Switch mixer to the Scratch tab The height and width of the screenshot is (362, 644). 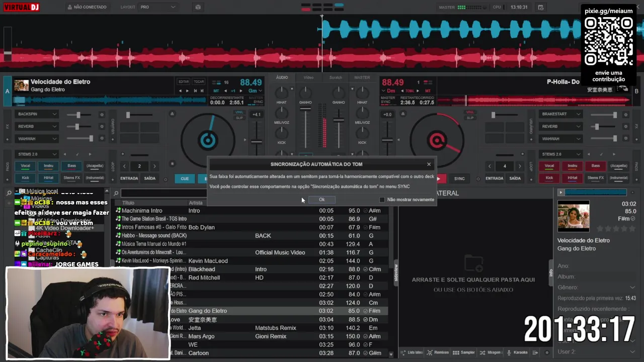pos(336,77)
